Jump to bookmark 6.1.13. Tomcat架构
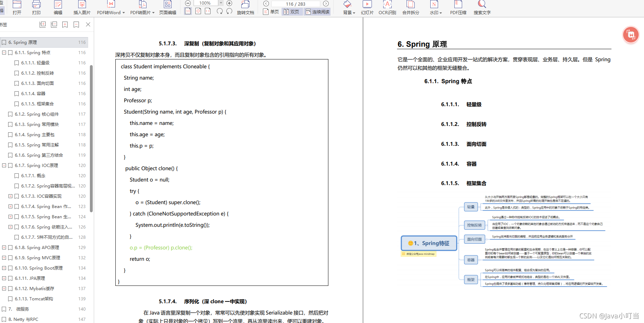Image resolution: width=644 pixels, height=323 pixels. (x=34, y=299)
